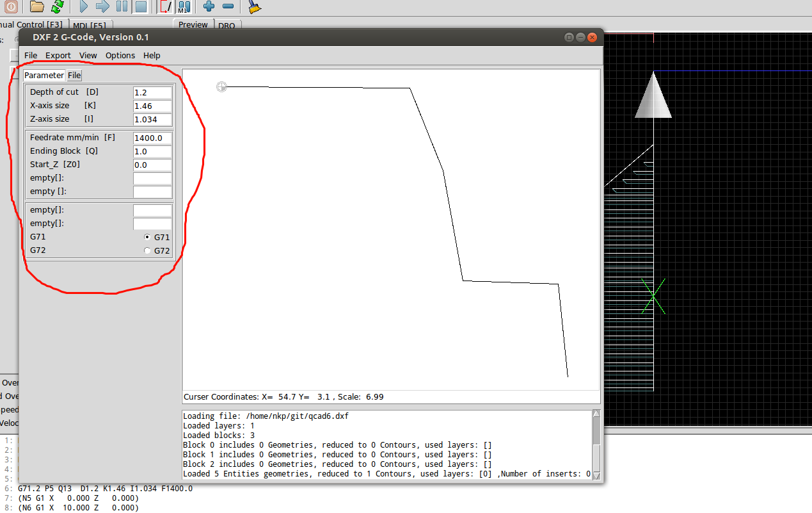This screenshot has width=812, height=513.
Task: Click the Feedrate mm/min [F] field
Action: click(152, 138)
